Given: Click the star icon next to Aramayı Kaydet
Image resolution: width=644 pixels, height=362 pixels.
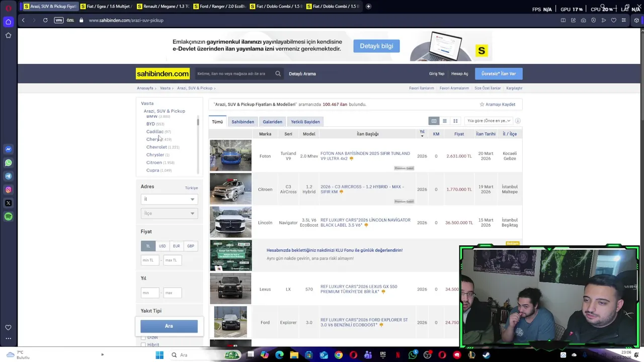Looking at the screenshot, I should tap(481, 105).
